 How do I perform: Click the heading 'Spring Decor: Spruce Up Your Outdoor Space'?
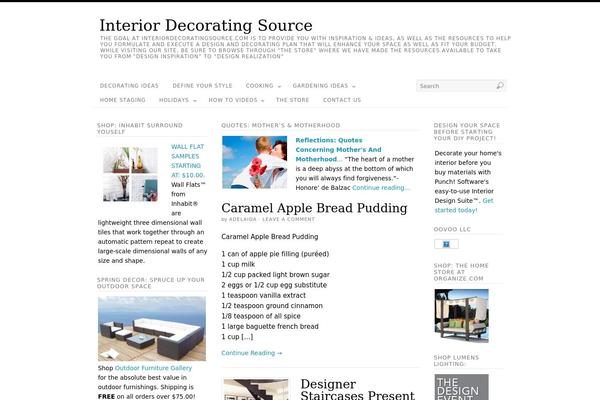click(x=151, y=283)
